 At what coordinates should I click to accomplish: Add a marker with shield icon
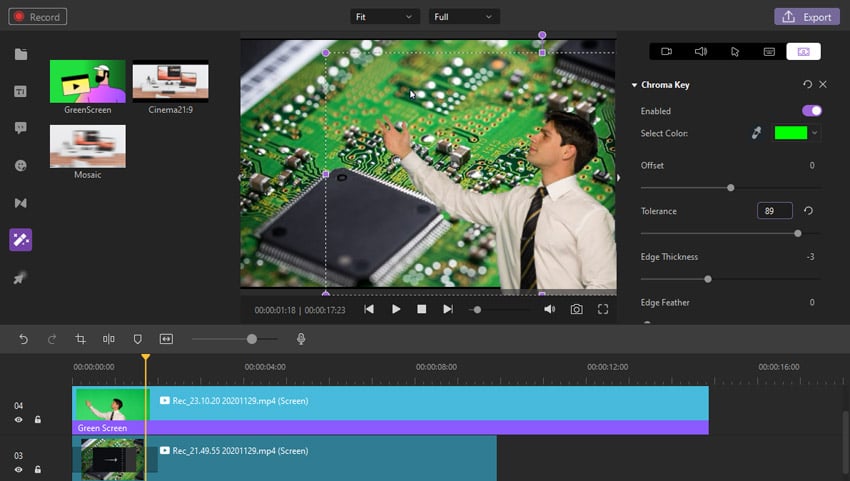(138, 339)
